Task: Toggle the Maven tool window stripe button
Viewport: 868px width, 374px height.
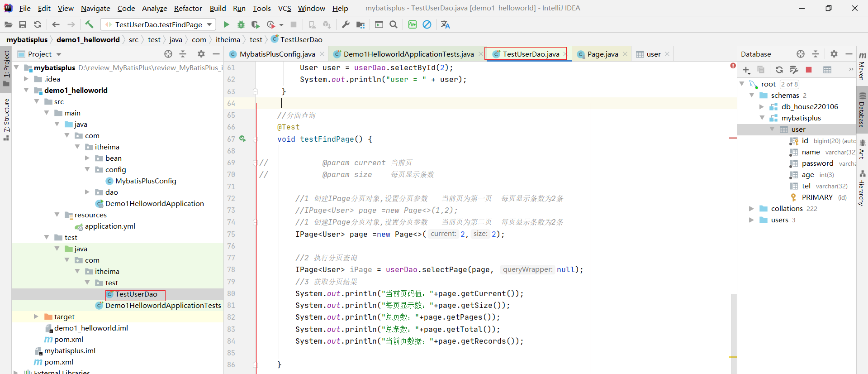Action: pyautogui.click(x=862, y=67)
